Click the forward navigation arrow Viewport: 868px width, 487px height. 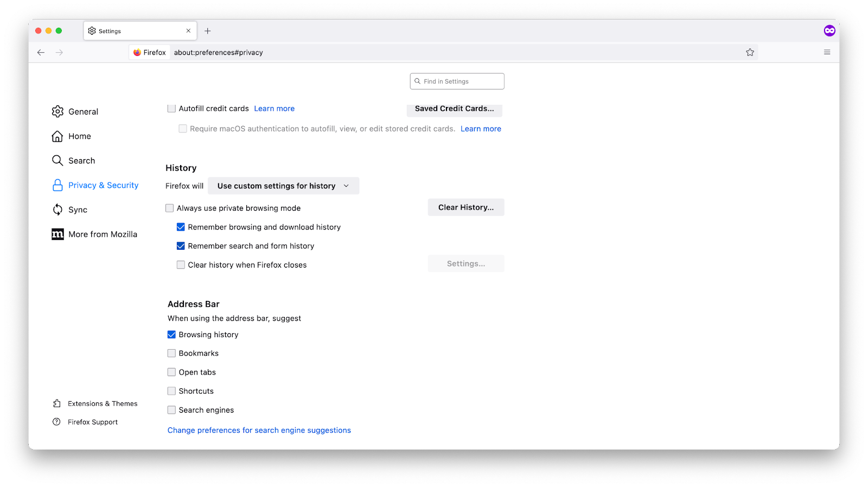(59, 53)
